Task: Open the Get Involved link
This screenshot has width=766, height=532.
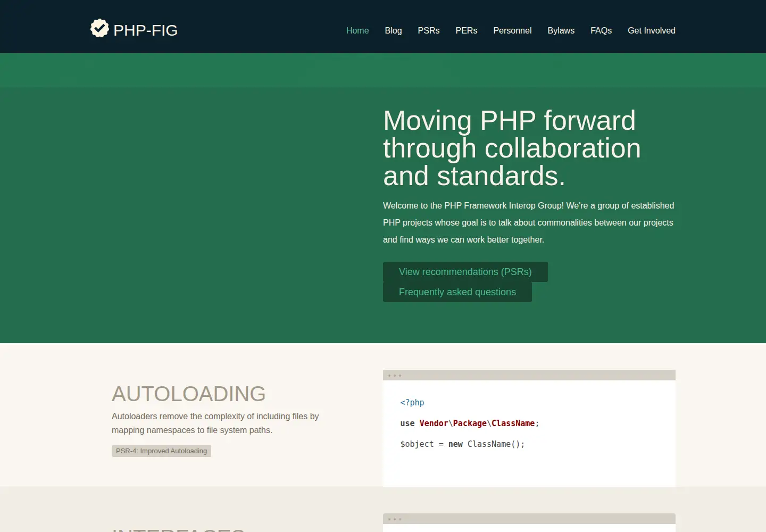Action: coord(652,31)
